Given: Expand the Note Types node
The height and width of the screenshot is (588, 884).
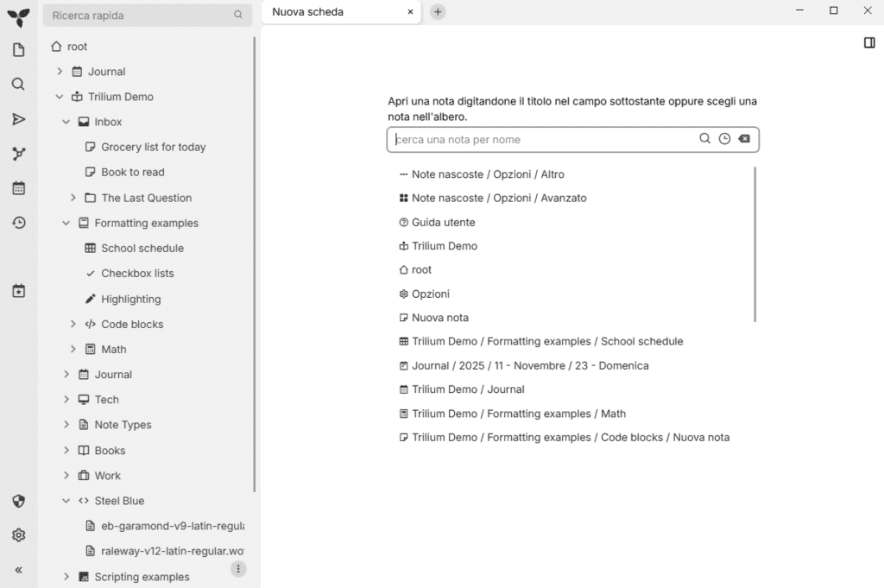Looking at the screenshot, I should click(x=66, y=425).
